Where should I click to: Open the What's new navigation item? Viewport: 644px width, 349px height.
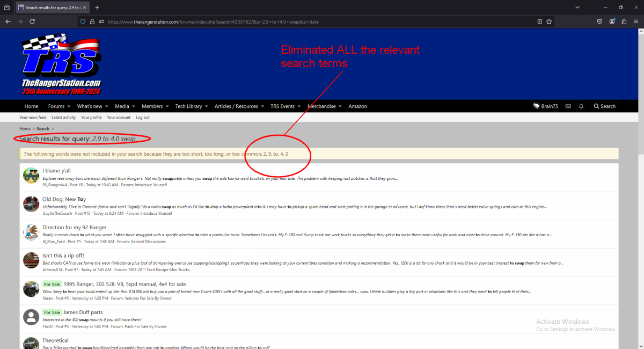click(90, 106)
